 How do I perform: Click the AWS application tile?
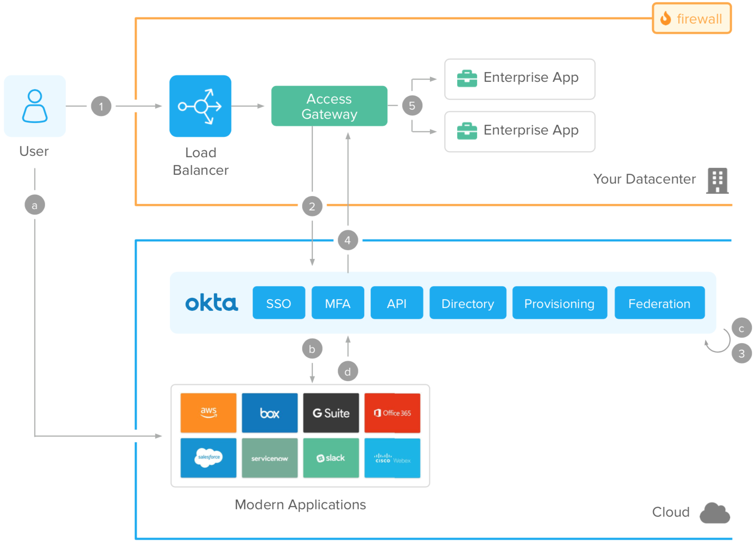pos(208,413)
